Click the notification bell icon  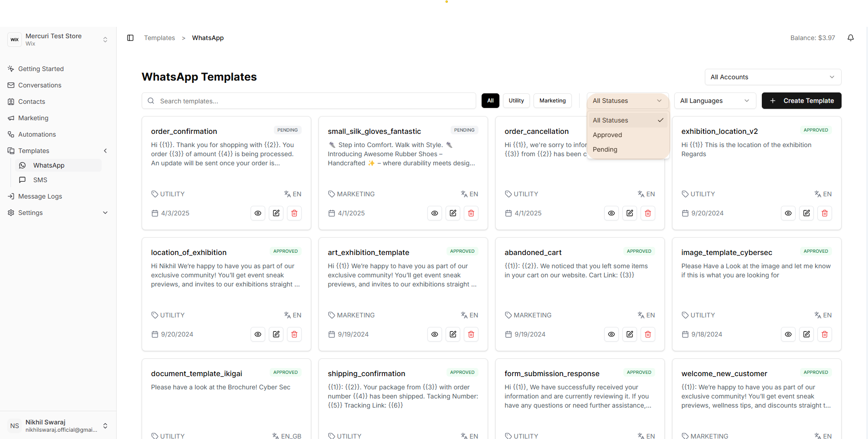850,38
